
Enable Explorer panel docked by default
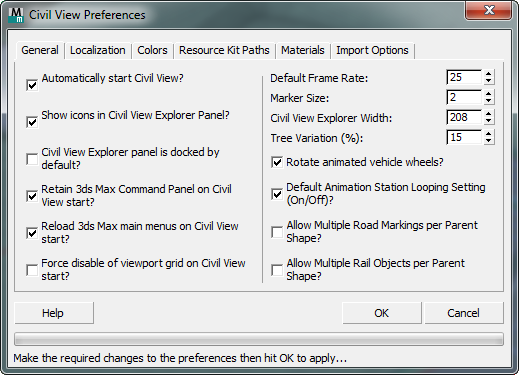(x=32, y=159)
